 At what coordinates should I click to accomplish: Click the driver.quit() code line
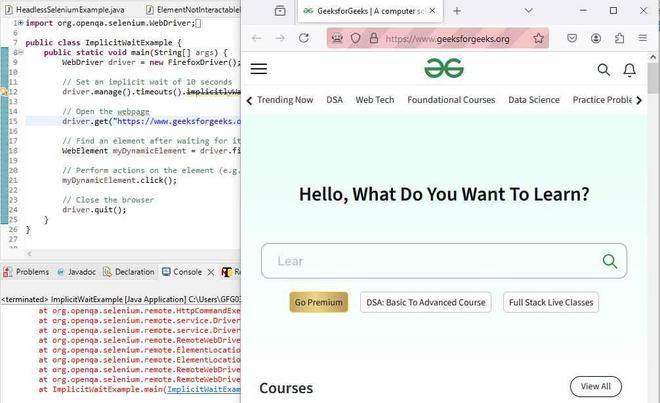94,210
